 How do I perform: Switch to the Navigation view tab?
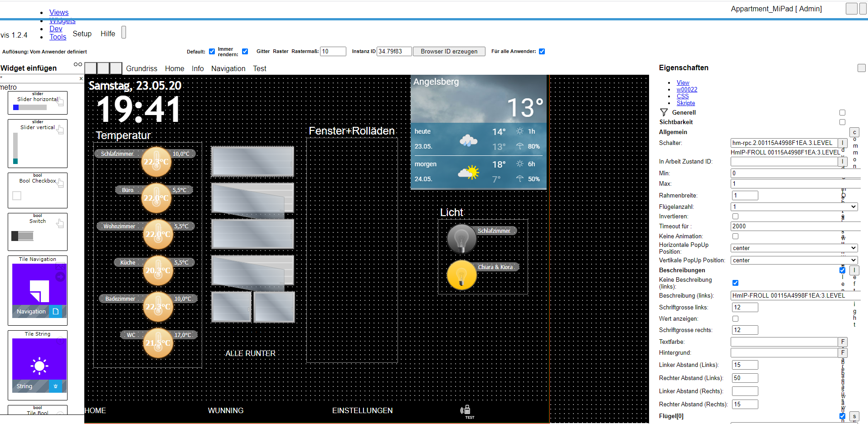tap(228, 68)
